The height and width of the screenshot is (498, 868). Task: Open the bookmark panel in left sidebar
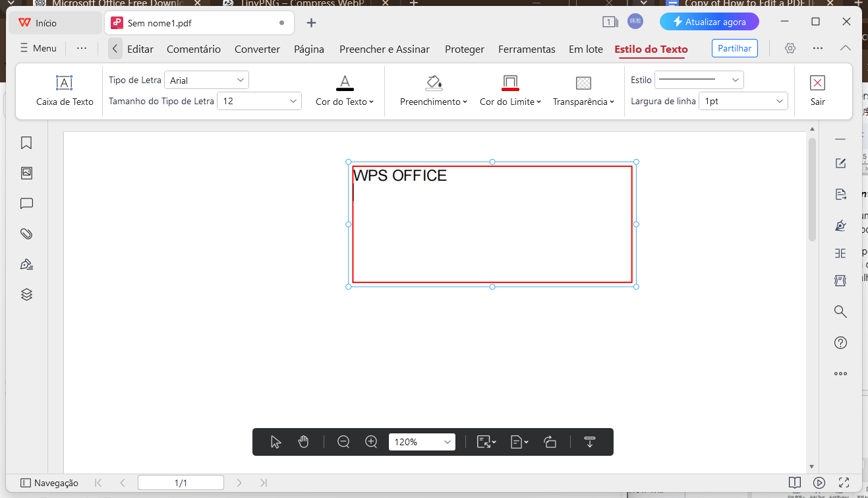click(x=26, y=143)
